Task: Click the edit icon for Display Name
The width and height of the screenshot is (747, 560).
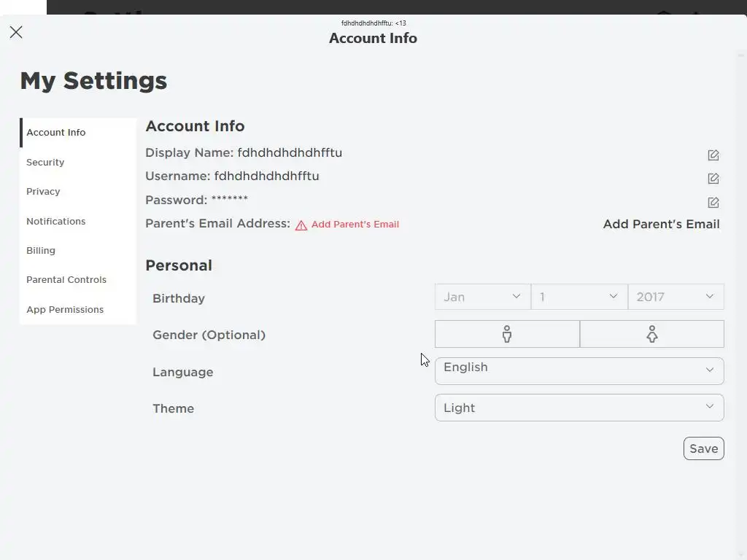Action: click(713, 155)
